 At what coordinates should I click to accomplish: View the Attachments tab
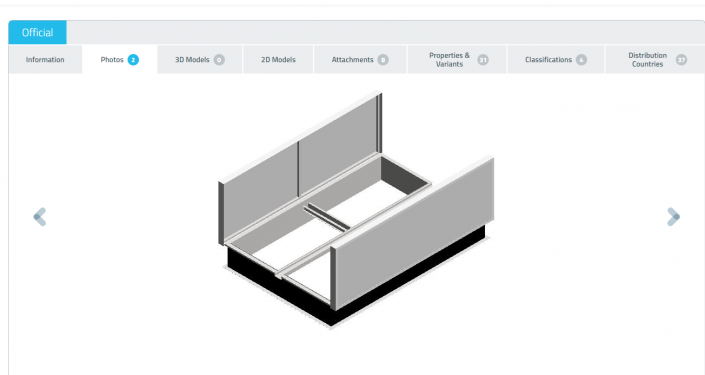coord(360,59)
